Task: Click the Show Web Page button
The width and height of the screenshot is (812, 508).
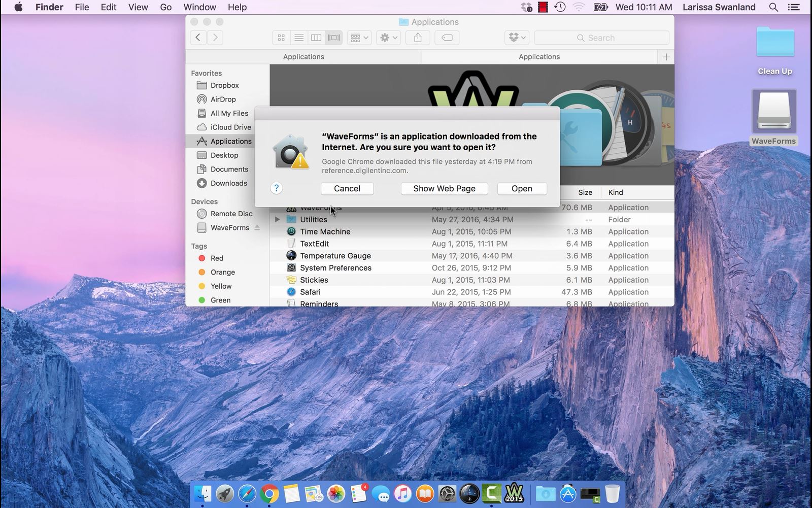Action: (x=444, y=188)
